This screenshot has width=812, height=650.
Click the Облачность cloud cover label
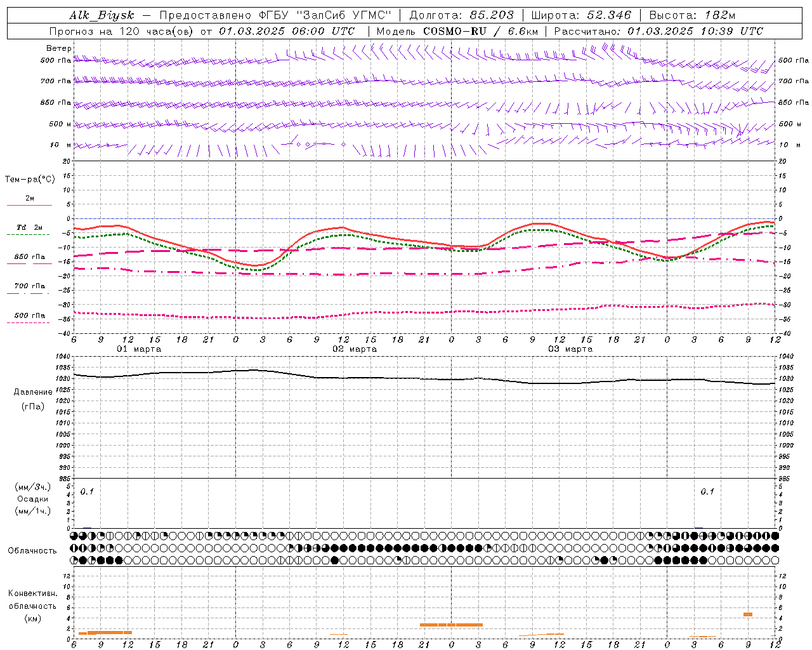coord(32,550)
